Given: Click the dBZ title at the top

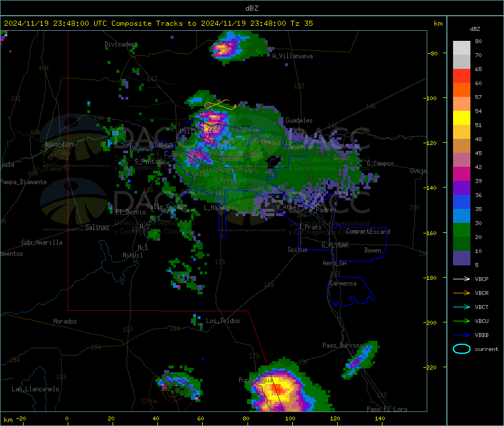Looking at the screenshot, I should click(x=251, y=8).
